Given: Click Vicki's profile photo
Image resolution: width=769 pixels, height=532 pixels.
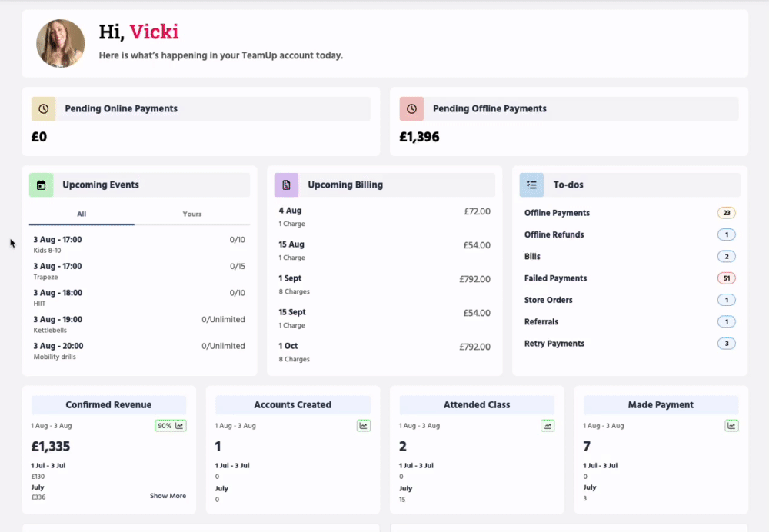Looking at the screenshot, I should (x=61, y=44).
